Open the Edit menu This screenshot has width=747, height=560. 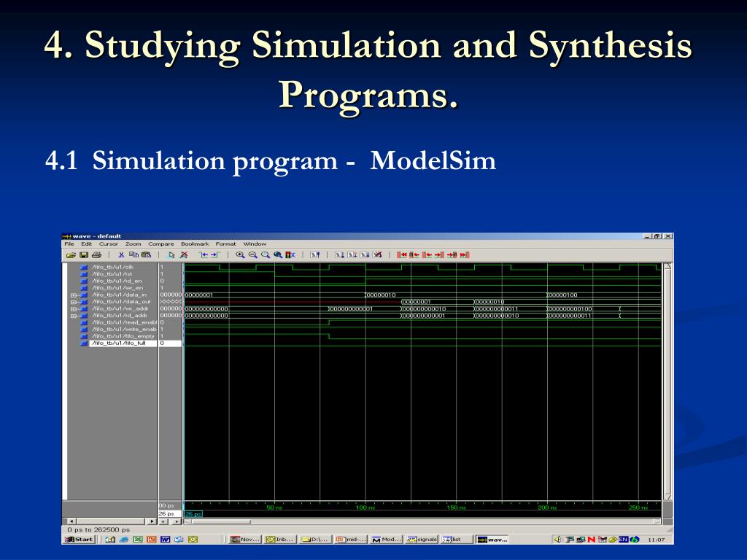coord(86,244)
